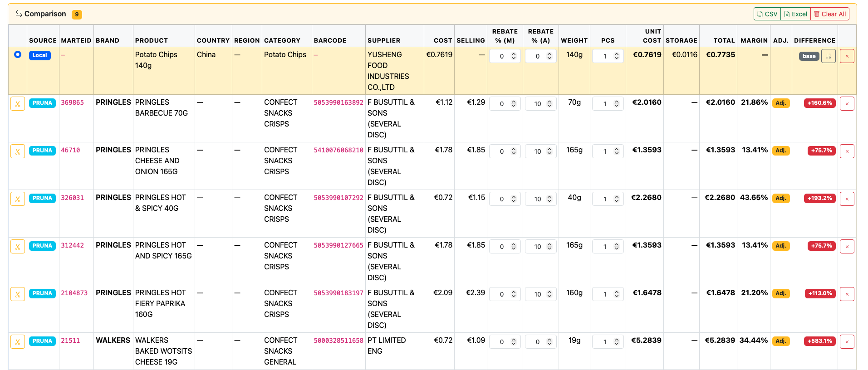Click Rebate % (M) stepper for Walkers row
868x370 pixels.
pos(514,342)
